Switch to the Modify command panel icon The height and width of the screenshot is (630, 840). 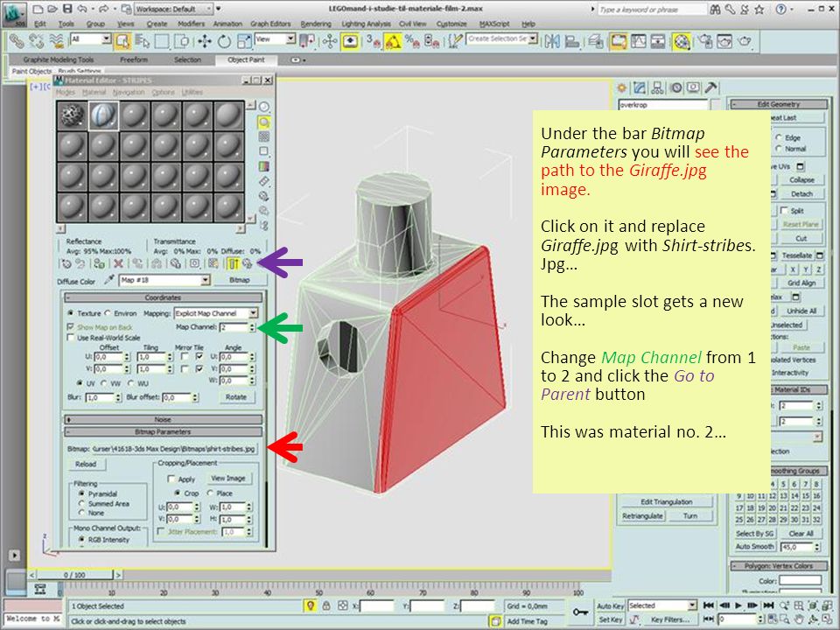pos(640,87)
